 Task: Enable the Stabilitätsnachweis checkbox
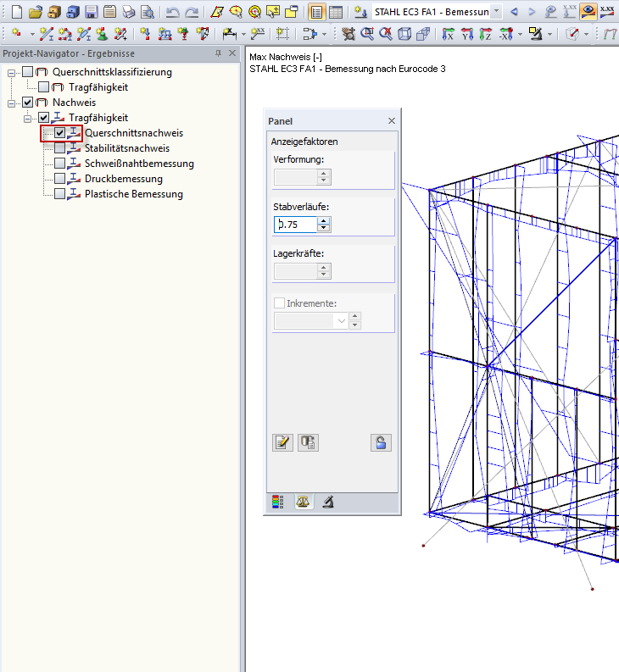point(59,148)
